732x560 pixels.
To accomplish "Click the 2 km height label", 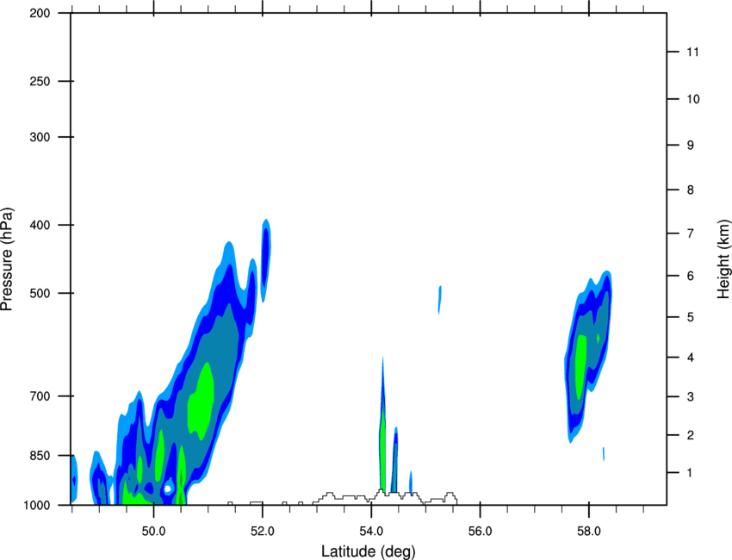I will pos(691,435).
